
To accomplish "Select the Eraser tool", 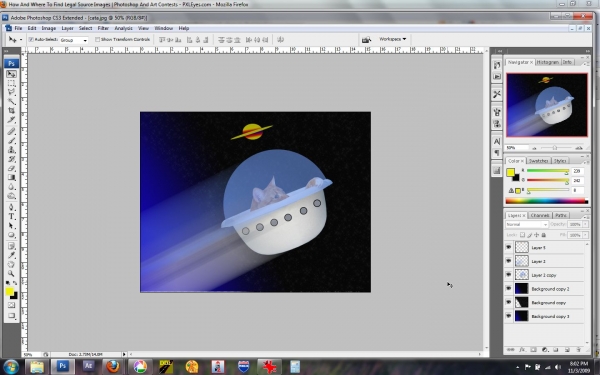I will point(11,168).
